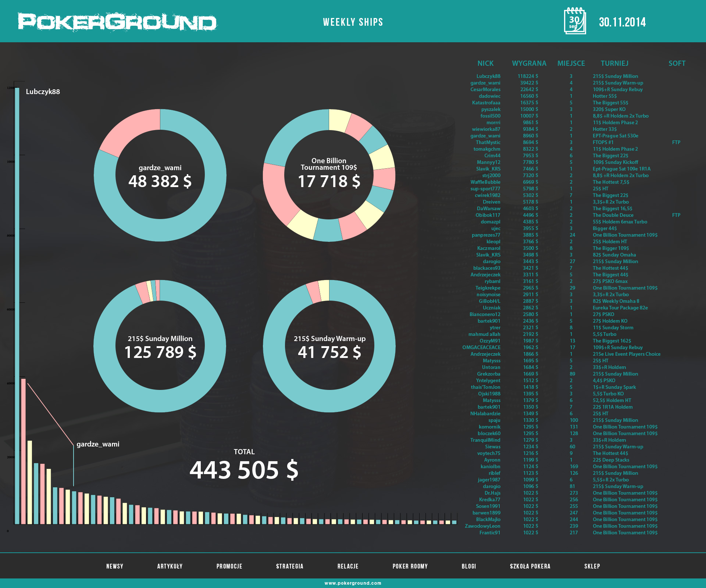Click the gardze_wami 48 382 $ donut center
Image resolution: width=706 pixels, height=588 pixels.
coord(160,176)
